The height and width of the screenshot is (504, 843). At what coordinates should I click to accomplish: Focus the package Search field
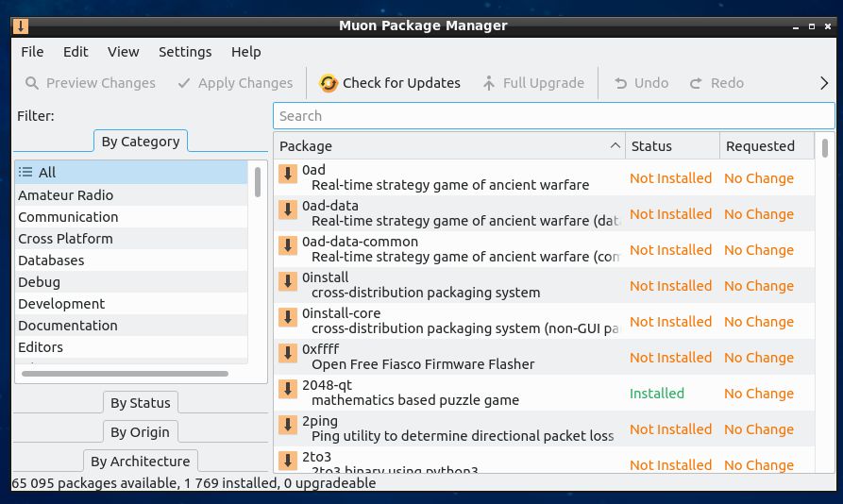click(554, 116)
